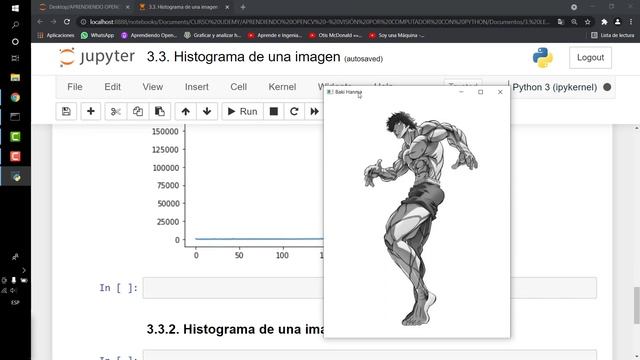This screenshot has width=640, height=360.
Task: Open Chrome profile icon
Action: pyautogui.click(x=618, y=22)
